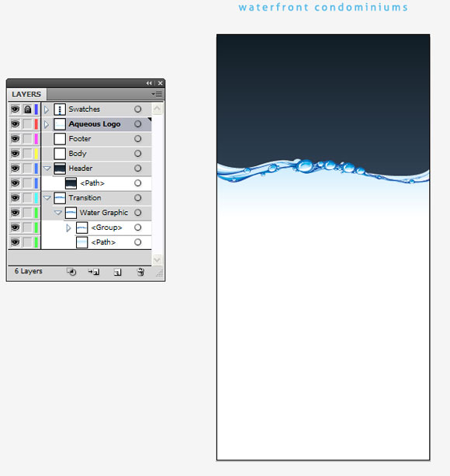Select the Footer layer name
Screen dimensions: 450x476
click(80, 139)
